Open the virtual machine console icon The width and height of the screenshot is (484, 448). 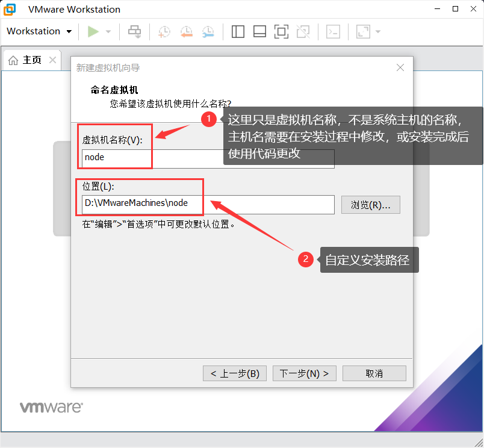[x=332, y=31]
